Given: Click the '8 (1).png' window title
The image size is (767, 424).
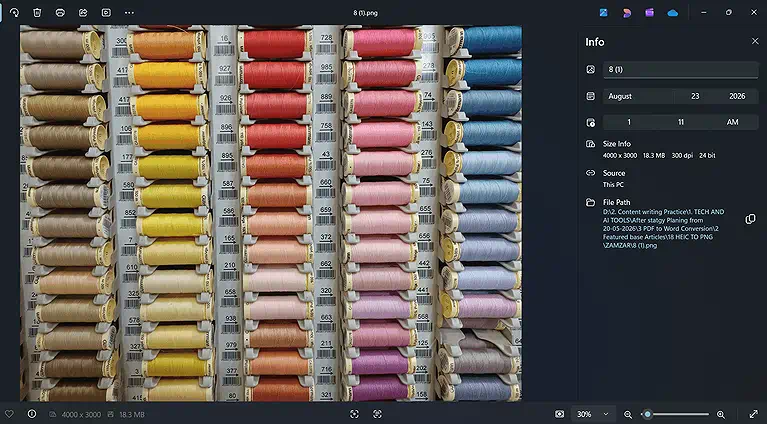Looking at the screenshot, I should click(x=365, y=13).
